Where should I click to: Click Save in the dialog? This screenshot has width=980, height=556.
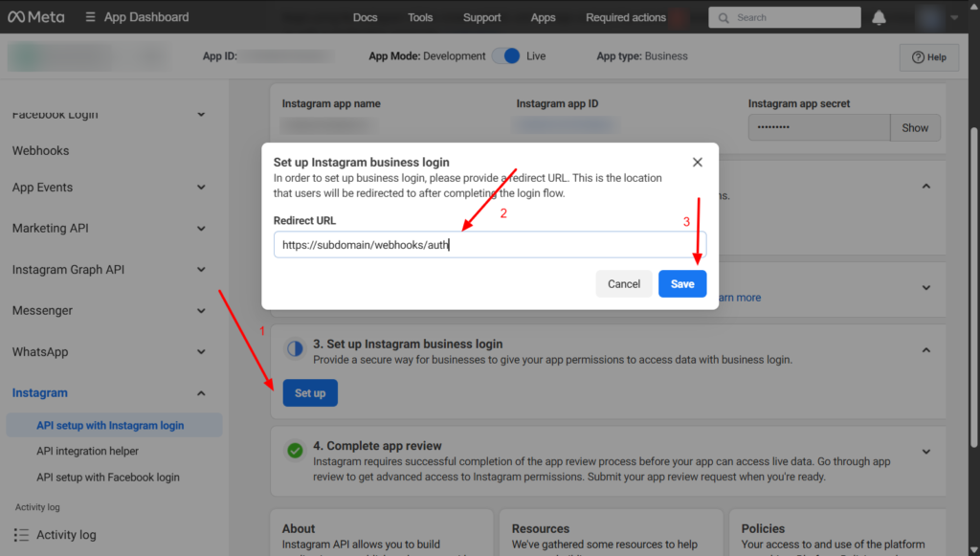[682, 284]
